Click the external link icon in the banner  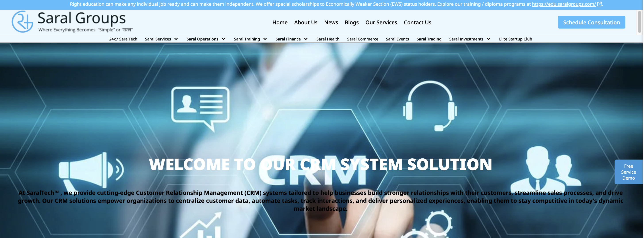[x=600, y=4]
